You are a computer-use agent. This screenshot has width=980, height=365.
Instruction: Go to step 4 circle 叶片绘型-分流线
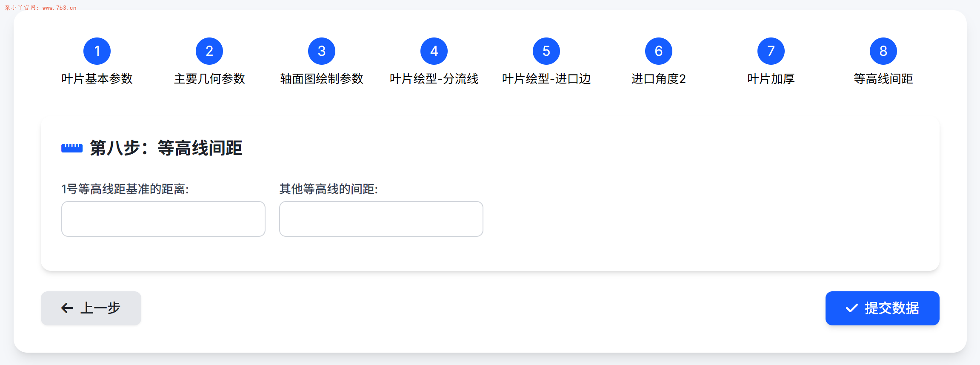[434, 51]
